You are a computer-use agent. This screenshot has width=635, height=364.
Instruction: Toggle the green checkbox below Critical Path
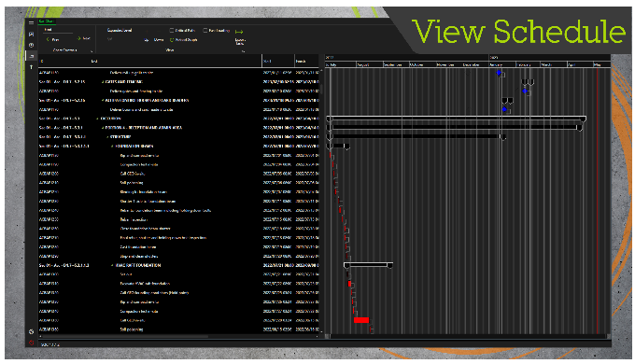[x=172, y=40]
